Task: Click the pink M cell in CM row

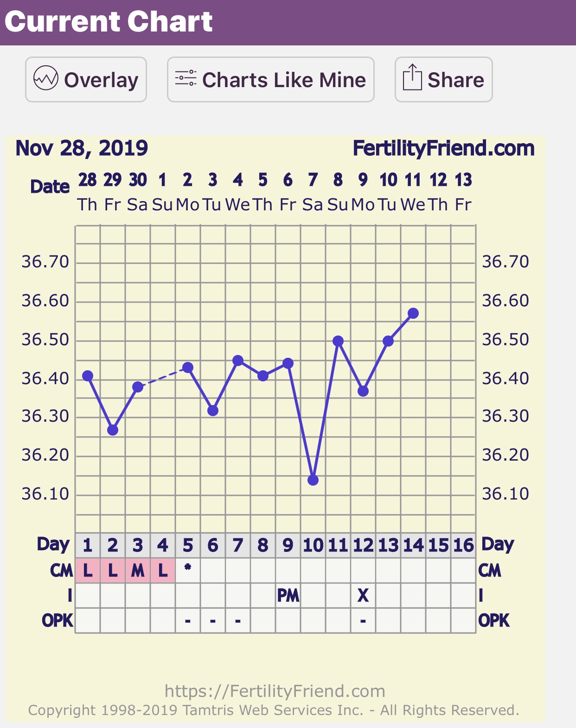Action: (138, 570)
